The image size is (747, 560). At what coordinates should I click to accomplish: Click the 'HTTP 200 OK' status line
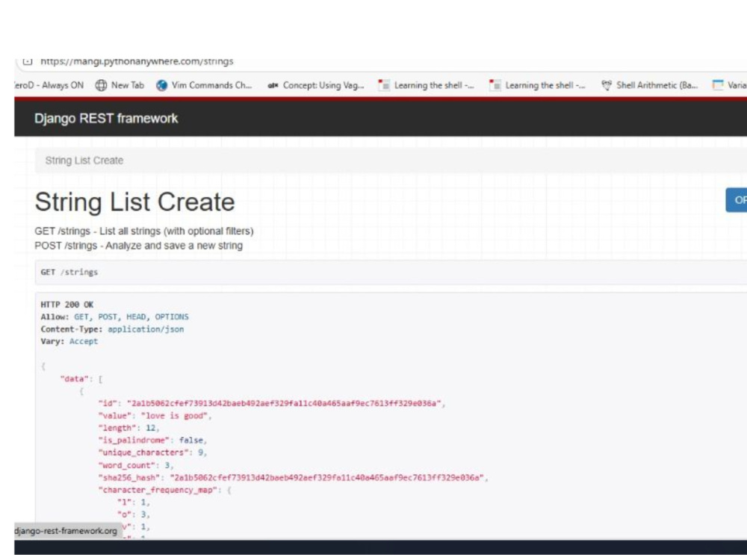tap(67, 305)
